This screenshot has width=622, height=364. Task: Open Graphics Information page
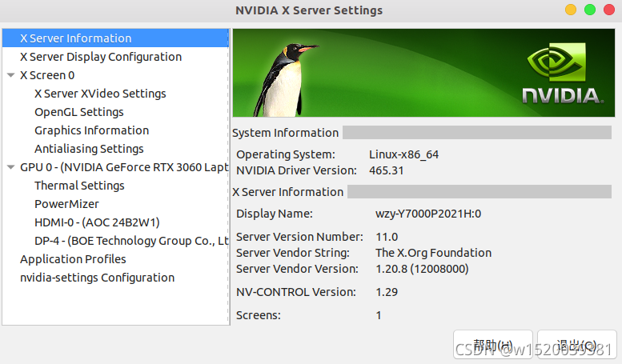(91, 130)
